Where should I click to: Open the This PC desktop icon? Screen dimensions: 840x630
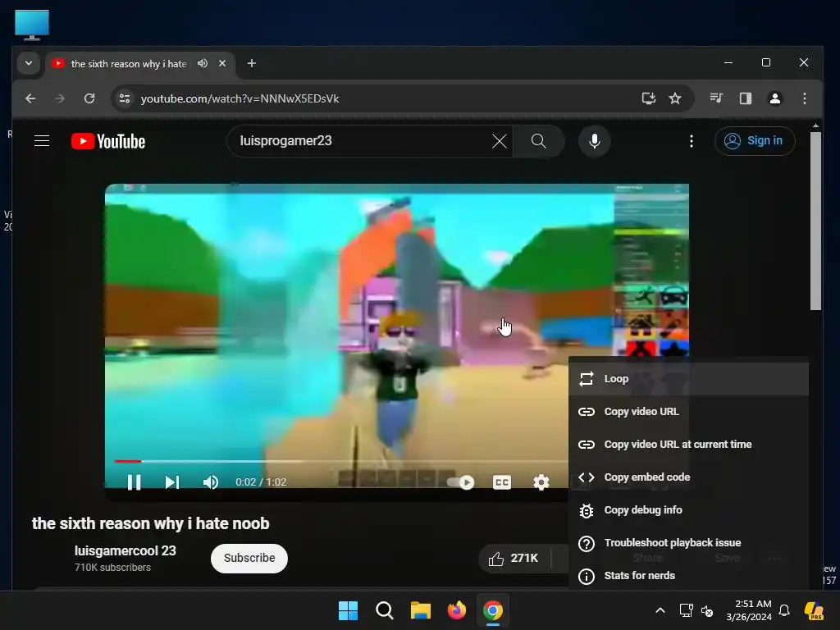pos(32,25)
